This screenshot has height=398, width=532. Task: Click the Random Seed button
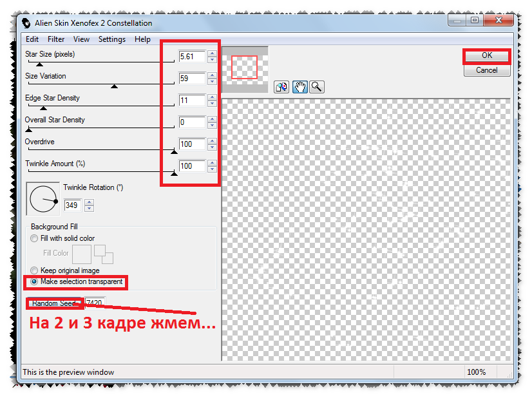coord(54,303)
